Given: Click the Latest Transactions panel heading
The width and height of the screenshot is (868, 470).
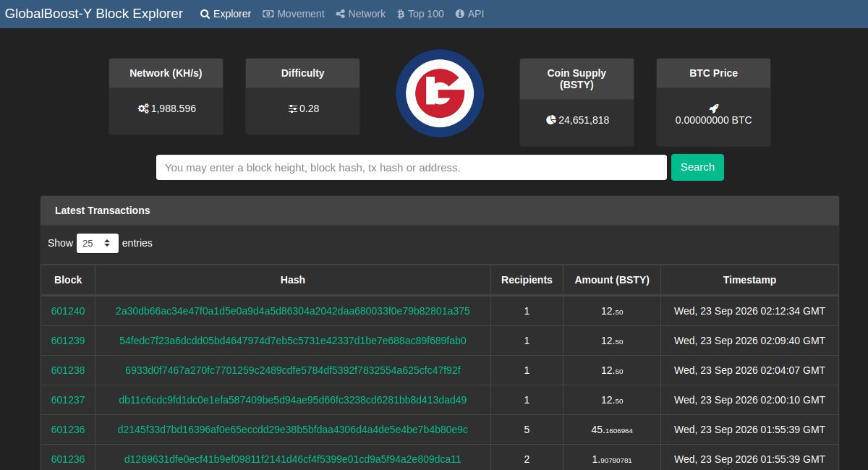Looking at the screenshot, I should pos(440,210).
